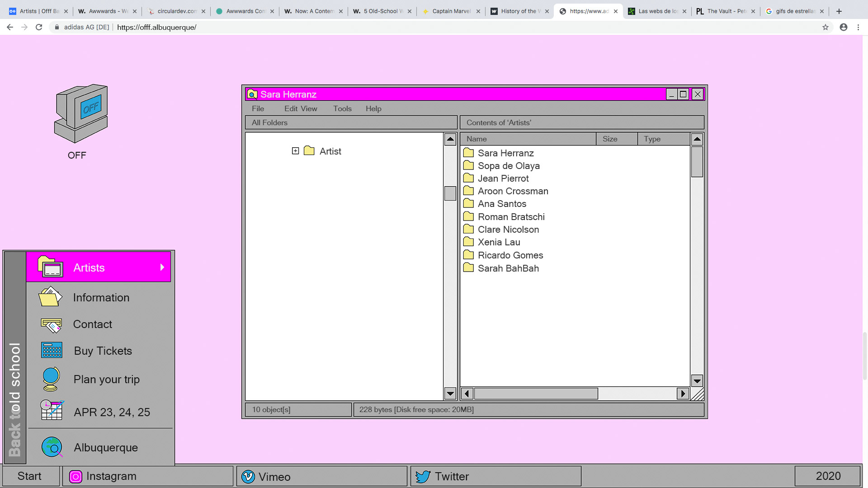Click the horizontal scrollbar right arrow
The height and width of the screenshot is (488, 868).
pos(683,394)
